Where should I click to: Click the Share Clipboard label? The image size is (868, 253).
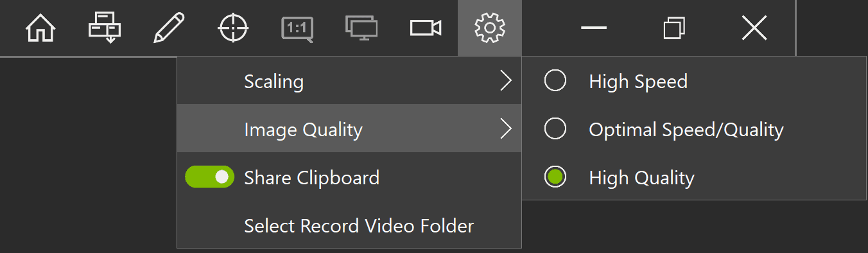click(x=312, y=178)
